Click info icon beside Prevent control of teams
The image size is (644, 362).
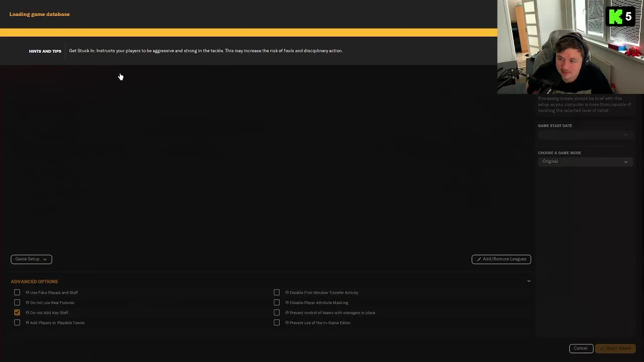(x=287, y=313)
